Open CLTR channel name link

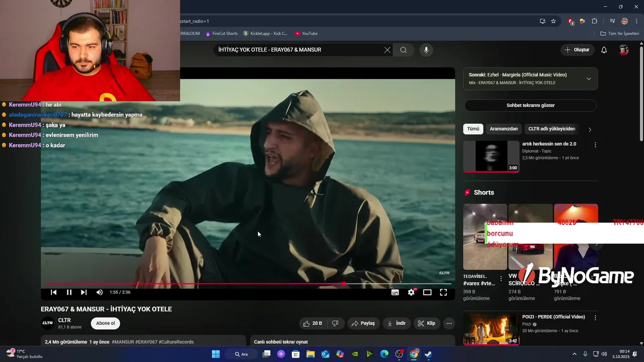[x=64, y=320]
